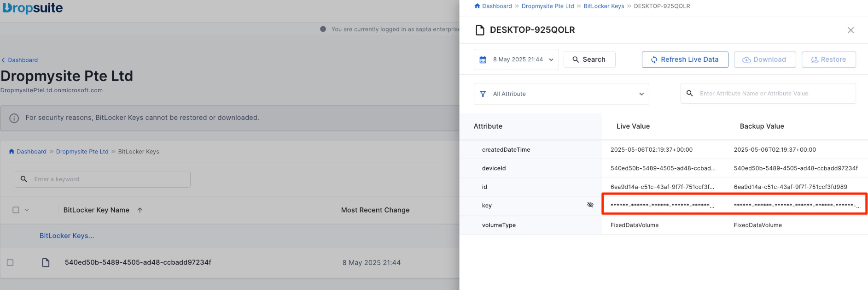This screenshot has height=290, width=868.
Task: Click the document icon beside DESKTOP-925QOLR title
Action: point(480,30)
